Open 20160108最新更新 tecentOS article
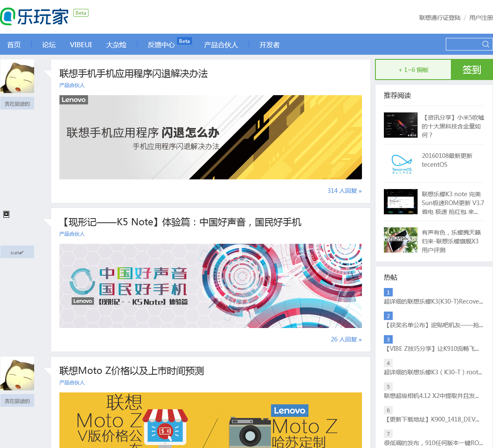This screenshot has height=448, width=493. pyautogui.click(x=447, y=160)
